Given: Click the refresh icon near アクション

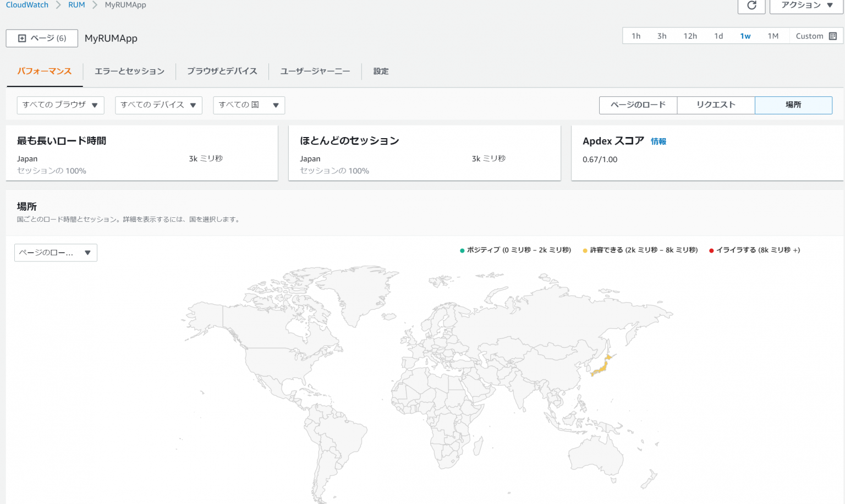Looking at the screenshot, I should coord(751,6).
